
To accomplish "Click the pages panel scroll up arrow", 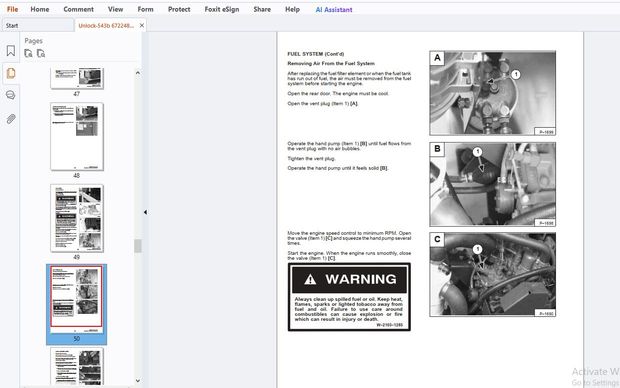I will pos(138,73).
